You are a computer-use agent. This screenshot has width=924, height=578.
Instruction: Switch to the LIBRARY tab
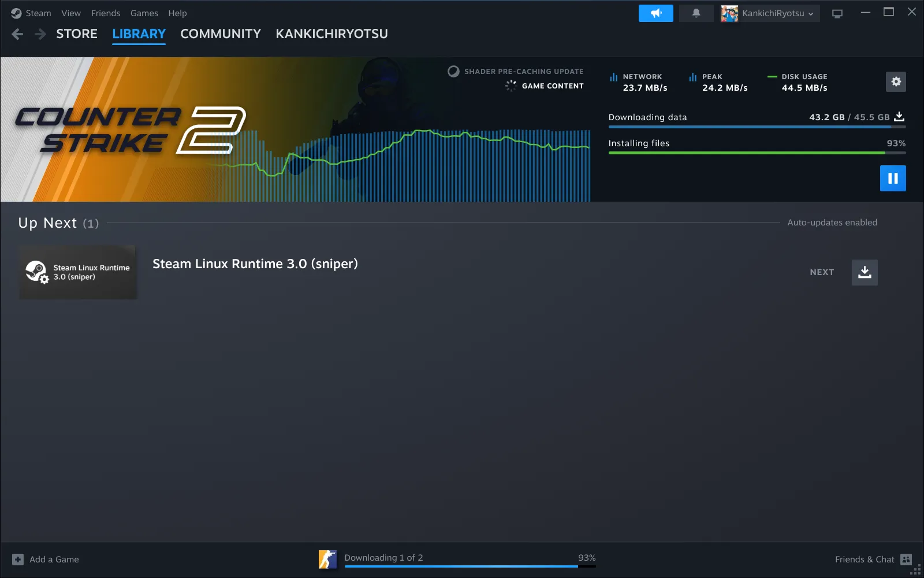[x=139, y=34]
